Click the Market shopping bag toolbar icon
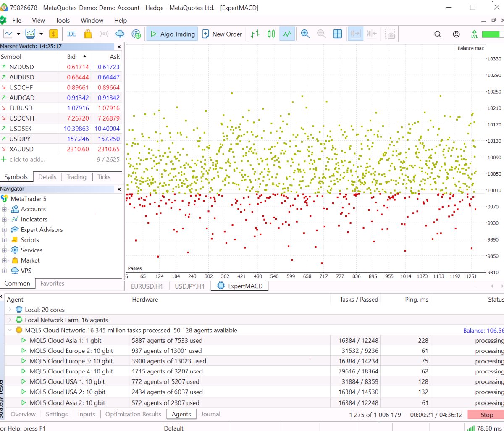Viewport: 504px width, 431px height. pyautogui.click(x=88, y=34)
